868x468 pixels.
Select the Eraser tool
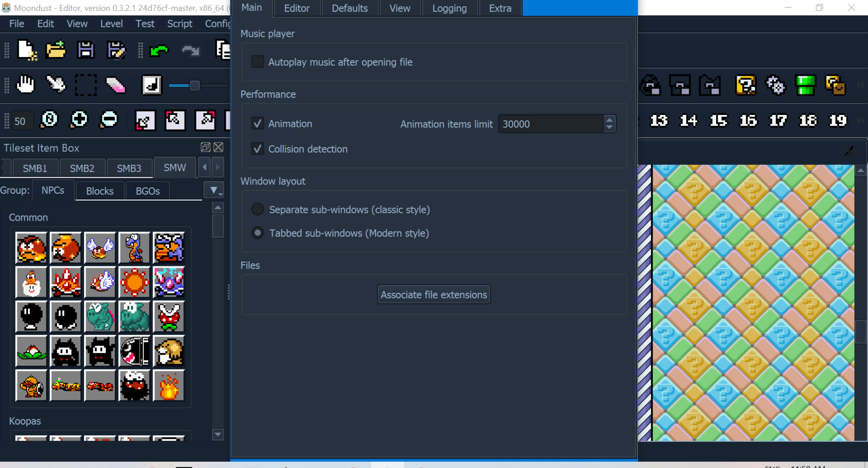point(116,85)
